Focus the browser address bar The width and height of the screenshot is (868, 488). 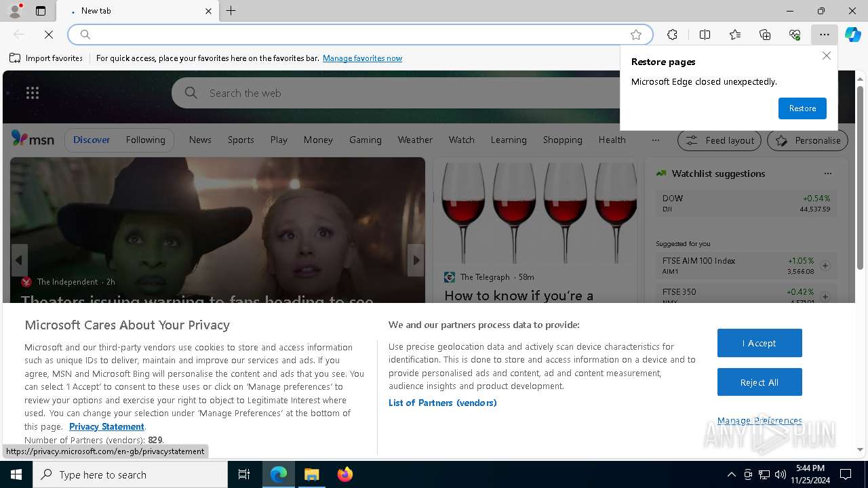[x=359, y=35]
